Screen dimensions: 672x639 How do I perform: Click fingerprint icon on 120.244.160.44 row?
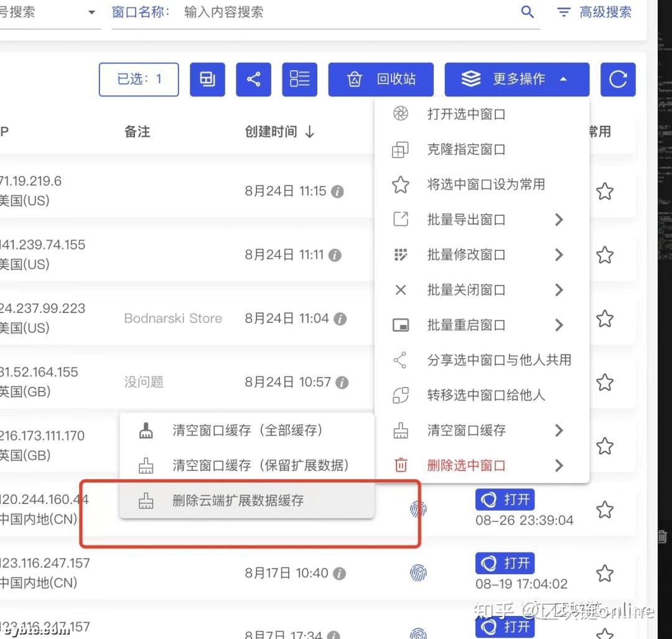(418, 509)
